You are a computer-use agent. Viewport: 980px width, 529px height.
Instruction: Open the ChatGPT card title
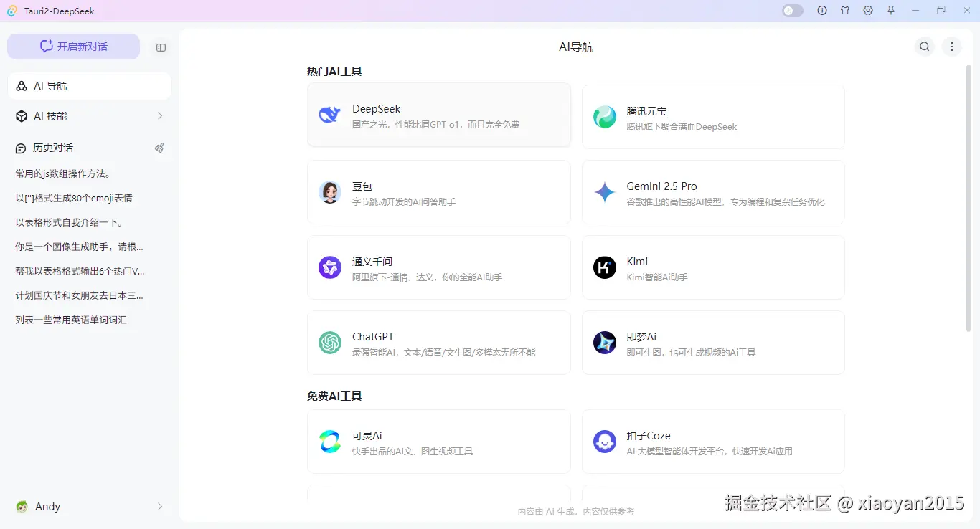[373, 337]
